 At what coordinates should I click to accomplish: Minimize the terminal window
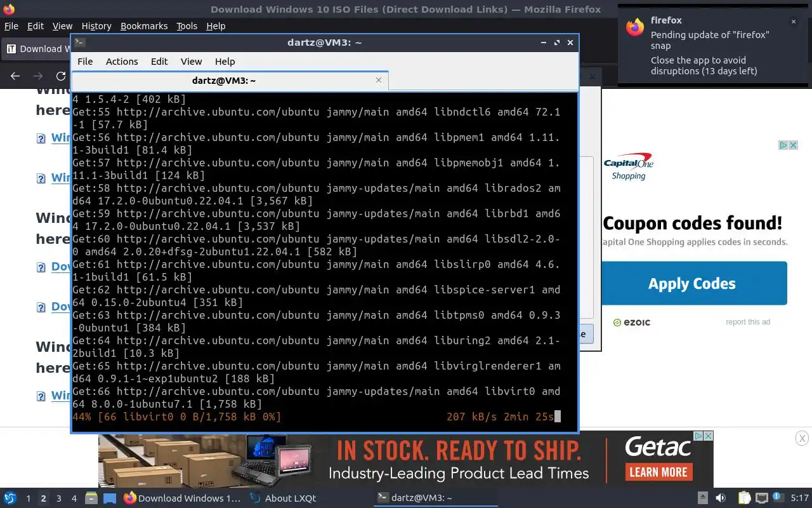[544, 43]
